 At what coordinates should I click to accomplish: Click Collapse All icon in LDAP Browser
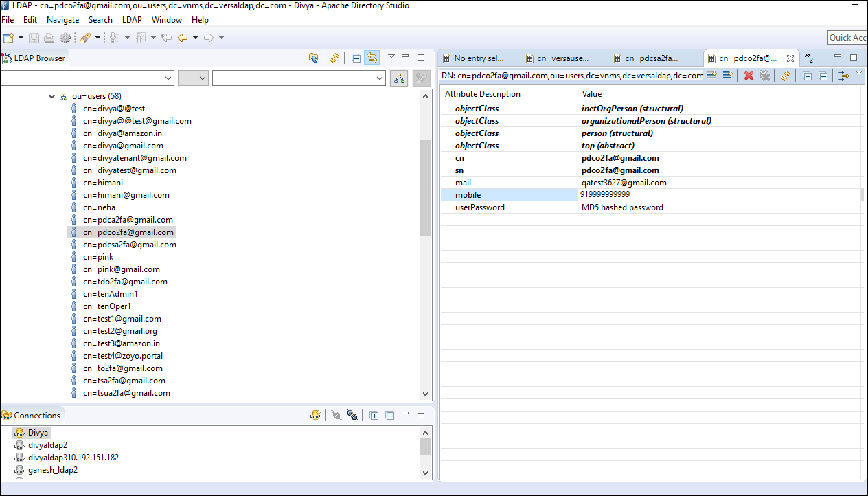click(x=356, y=58)
